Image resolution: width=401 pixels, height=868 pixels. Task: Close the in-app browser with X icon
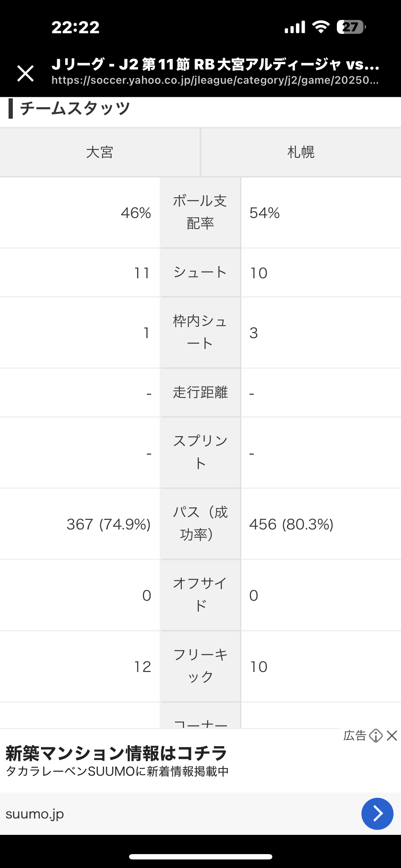pyautogui.click(x=25, y=73)
